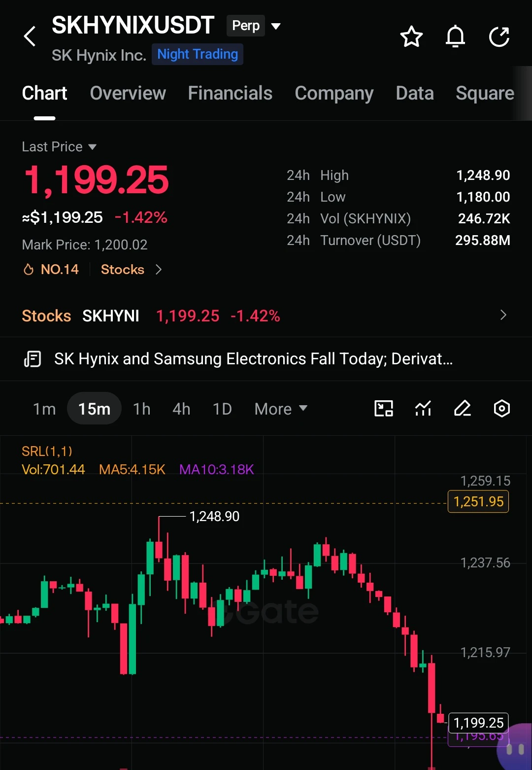The image size is (532, 770).
Task: Tap the MA5:4.15K indicator value
Action: 132,469
